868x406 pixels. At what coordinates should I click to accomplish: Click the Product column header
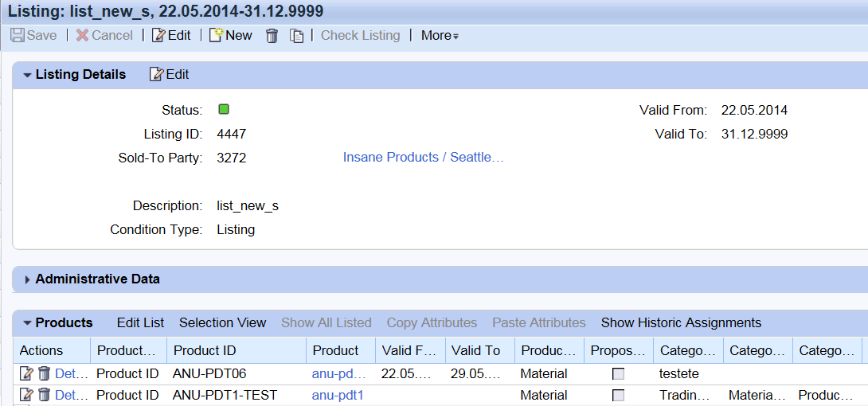(x=341, y=351)
